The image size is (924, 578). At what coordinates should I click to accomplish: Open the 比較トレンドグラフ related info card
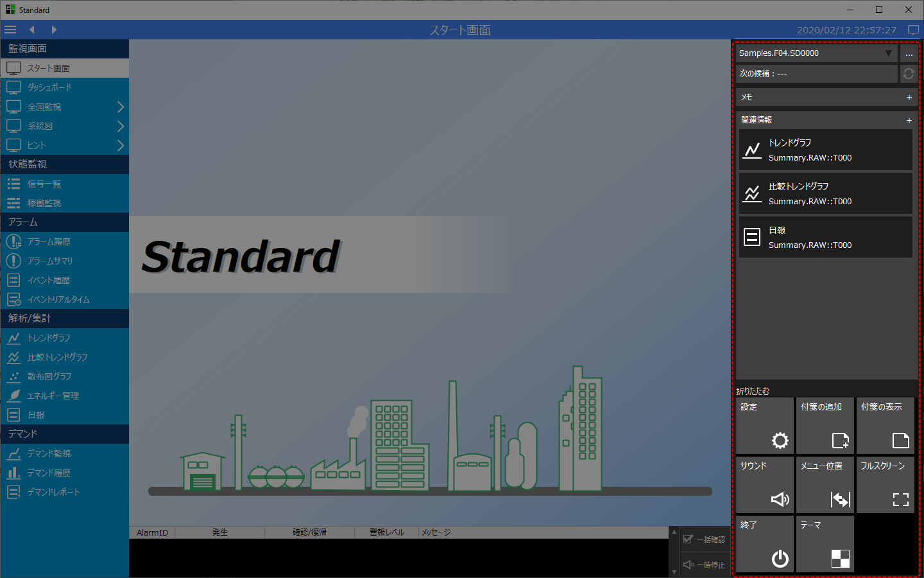(825, 193)
